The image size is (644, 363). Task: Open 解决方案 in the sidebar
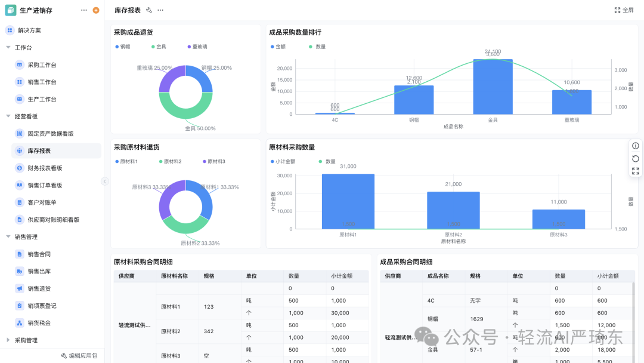pos(30,30)
